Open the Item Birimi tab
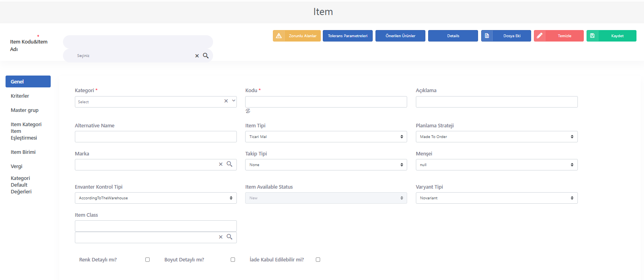 pos(23,152)
